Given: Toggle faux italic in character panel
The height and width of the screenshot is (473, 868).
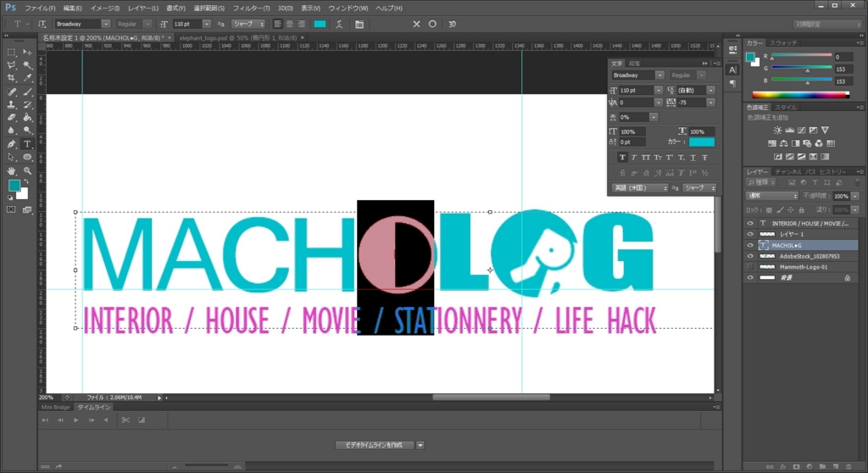Looking at the screenshot, I should tap(634, 158).
